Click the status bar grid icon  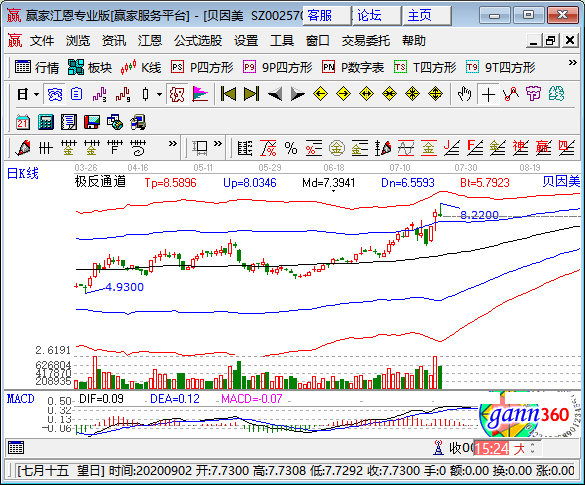coord(16,448)
